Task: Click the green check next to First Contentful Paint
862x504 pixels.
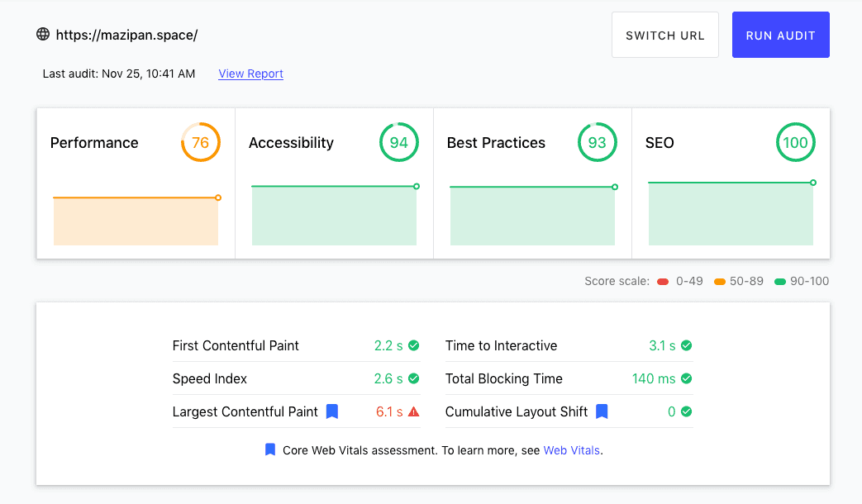Action: pos(414,345)
